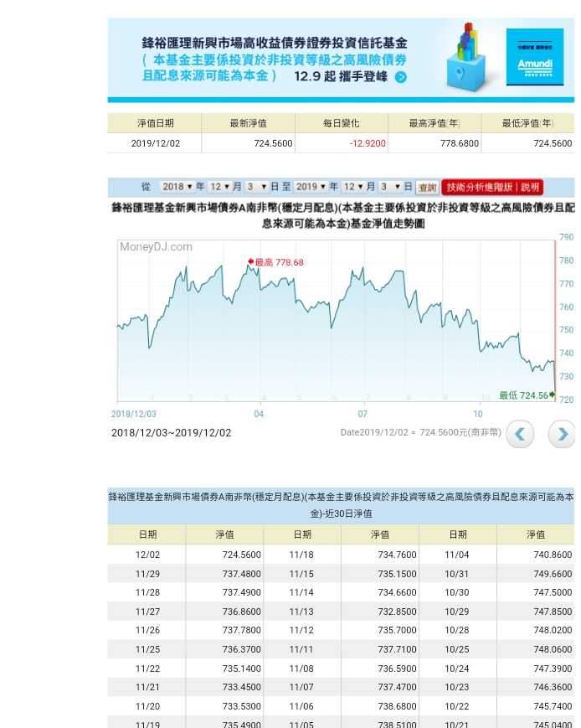This screenshot has height=728, width=581.
Task: Click the Amundi logo in banner
Action: pos(535,57)
